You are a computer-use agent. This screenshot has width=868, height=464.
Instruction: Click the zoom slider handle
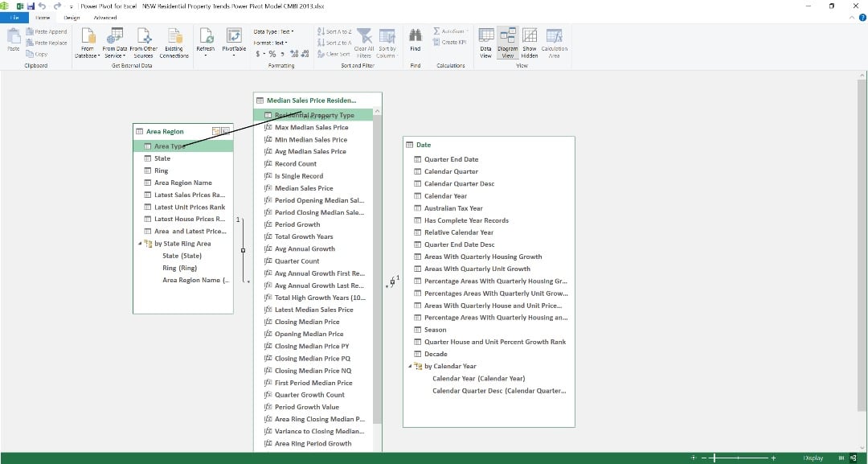(715, 458)
